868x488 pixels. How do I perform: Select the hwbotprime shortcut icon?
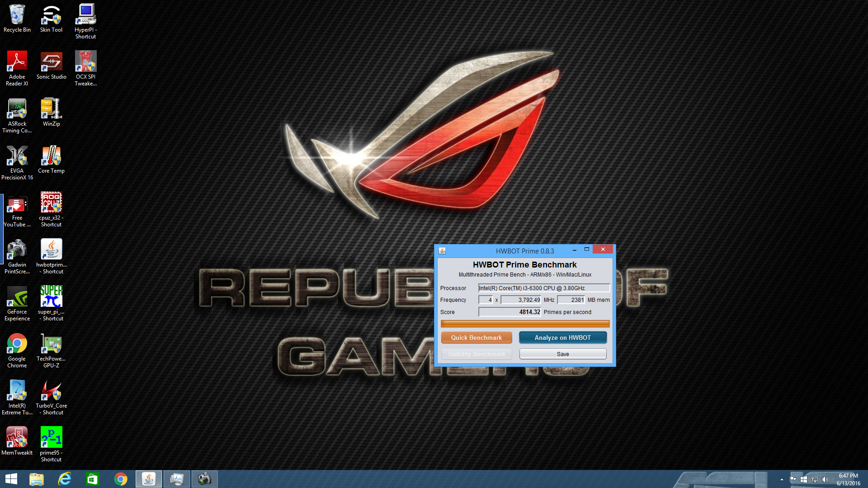[51, 256]
